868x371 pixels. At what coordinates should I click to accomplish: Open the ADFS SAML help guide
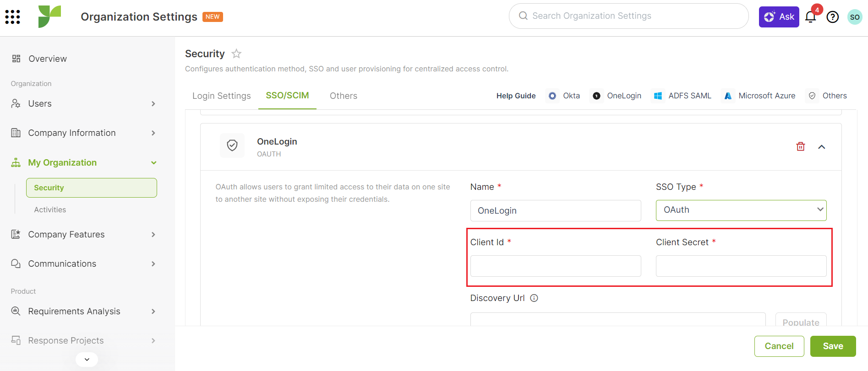[x=682, y=96]
